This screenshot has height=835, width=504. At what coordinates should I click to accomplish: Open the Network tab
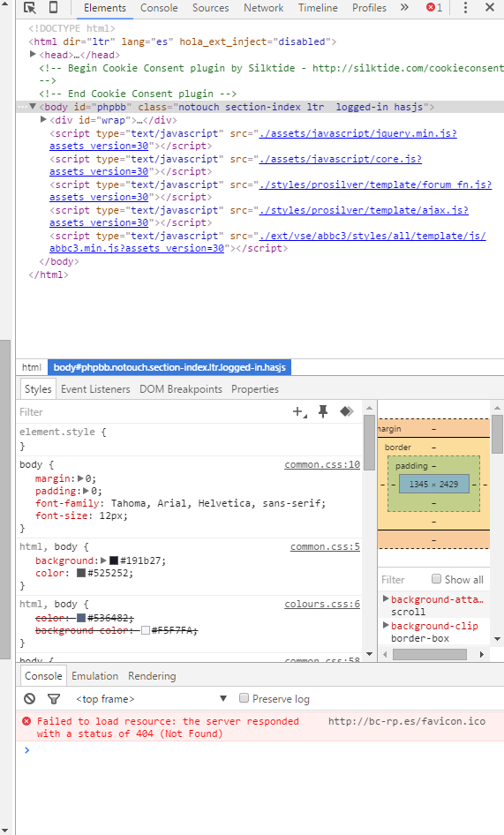(263, 8)
